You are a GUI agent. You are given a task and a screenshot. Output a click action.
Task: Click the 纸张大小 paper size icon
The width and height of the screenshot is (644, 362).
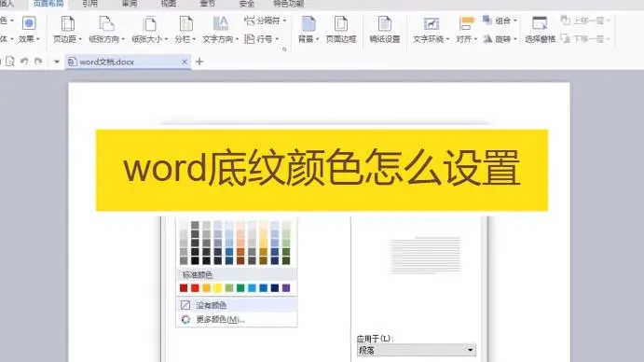click(x=149, y=23)
